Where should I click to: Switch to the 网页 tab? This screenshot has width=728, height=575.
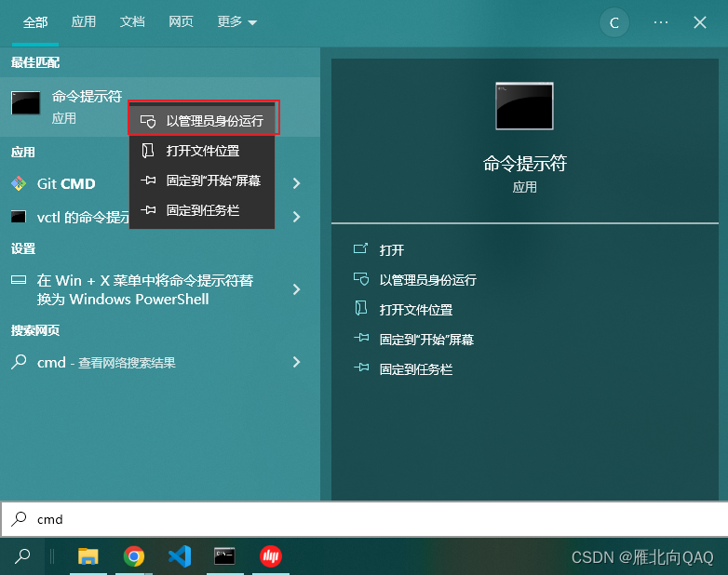click(x=182, y=21)
